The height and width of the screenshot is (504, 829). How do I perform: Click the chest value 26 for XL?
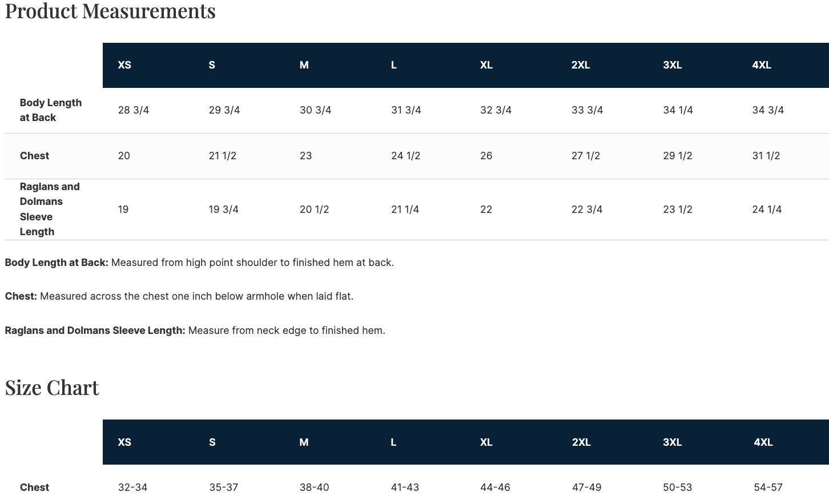point(486,156)
